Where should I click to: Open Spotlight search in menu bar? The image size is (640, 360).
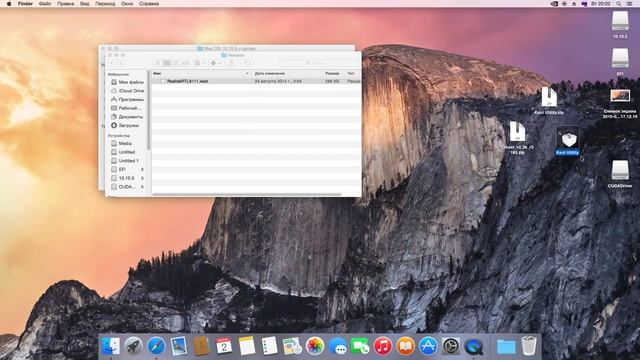point(619,4)
